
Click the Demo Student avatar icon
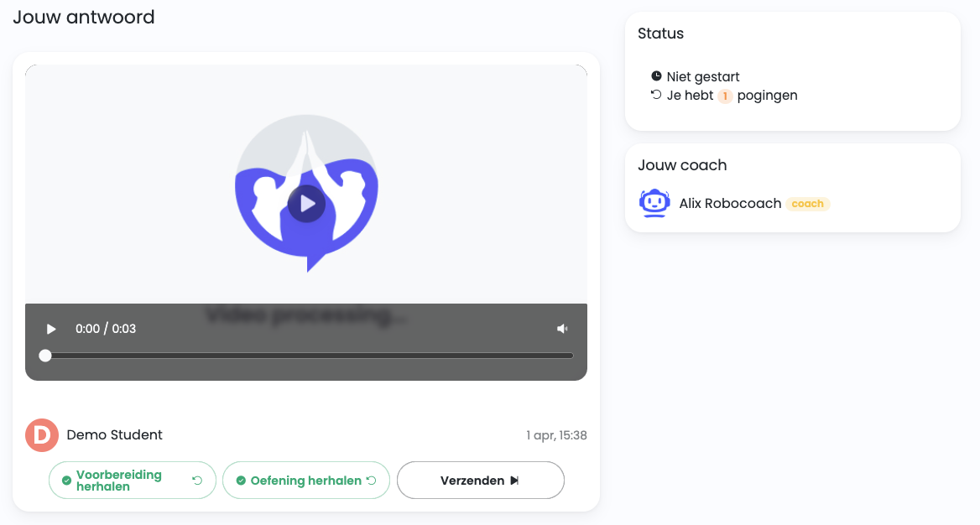(x=42, y=435)
